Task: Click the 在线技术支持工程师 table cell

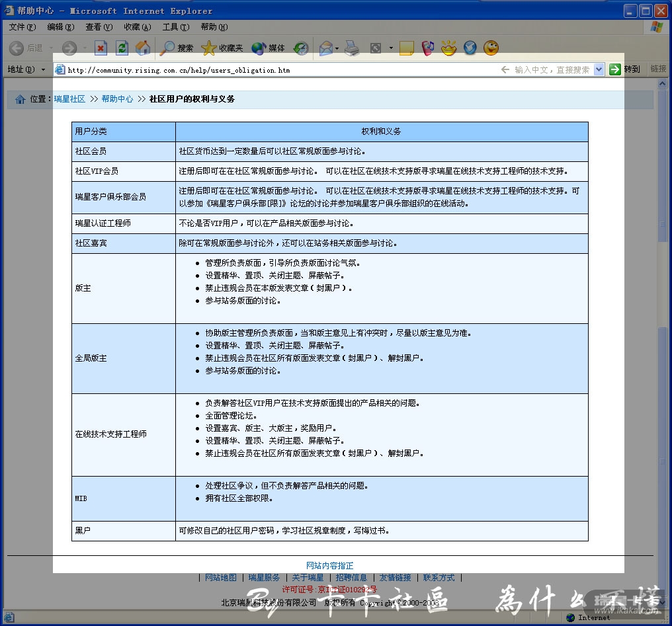Action: [x=124, y=434]
